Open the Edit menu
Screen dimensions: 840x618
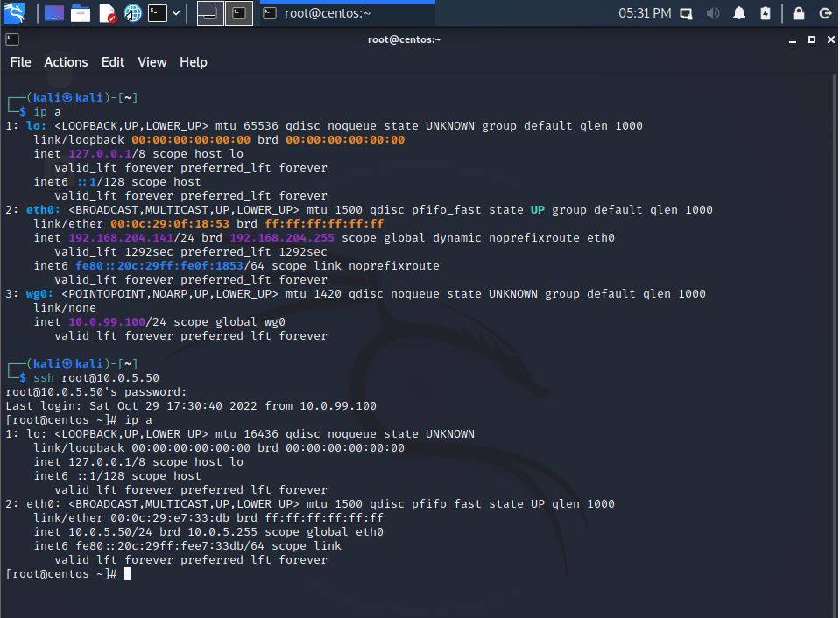click(113, 62)
